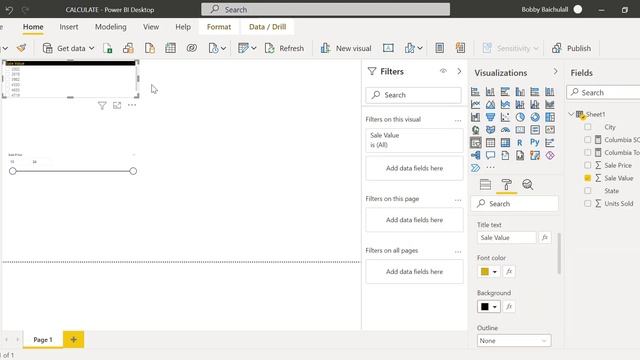Open the Font color dropdown arrow

[495, 272]
